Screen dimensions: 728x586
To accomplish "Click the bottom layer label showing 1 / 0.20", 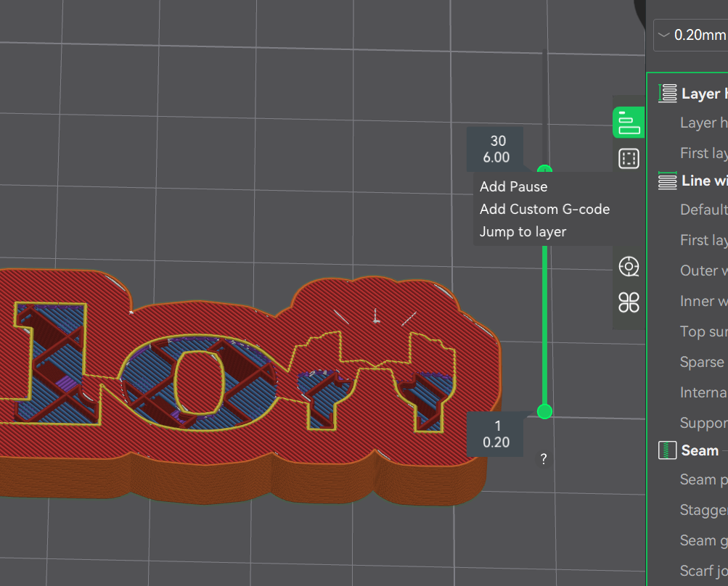I will point(496,434).
